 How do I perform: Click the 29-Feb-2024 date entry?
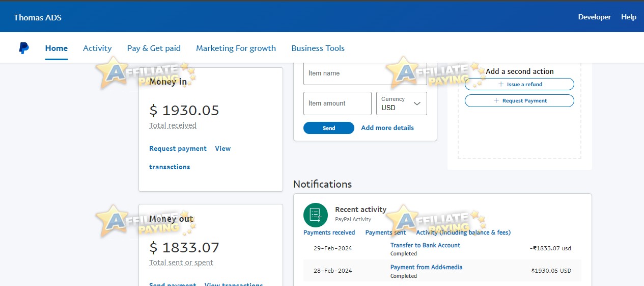(333, 249)
